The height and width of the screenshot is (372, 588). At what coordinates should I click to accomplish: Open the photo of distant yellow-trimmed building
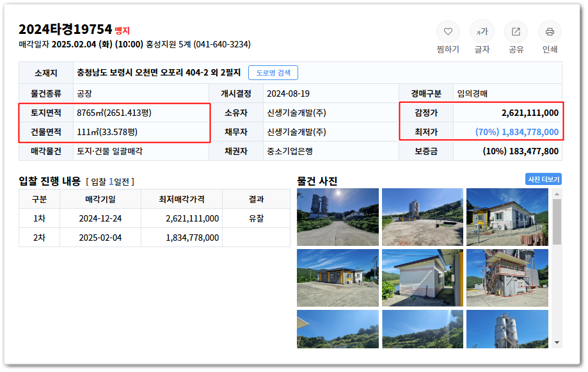click(x=338, y=278)
